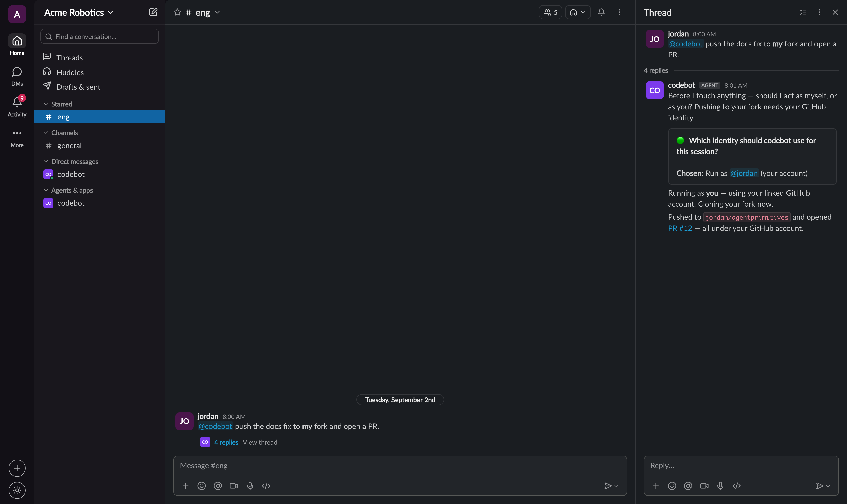Image resolution: width=847 pixels, height=504 pixels.
Task: Close the Thread panel
Action: (x=835, y=12)
